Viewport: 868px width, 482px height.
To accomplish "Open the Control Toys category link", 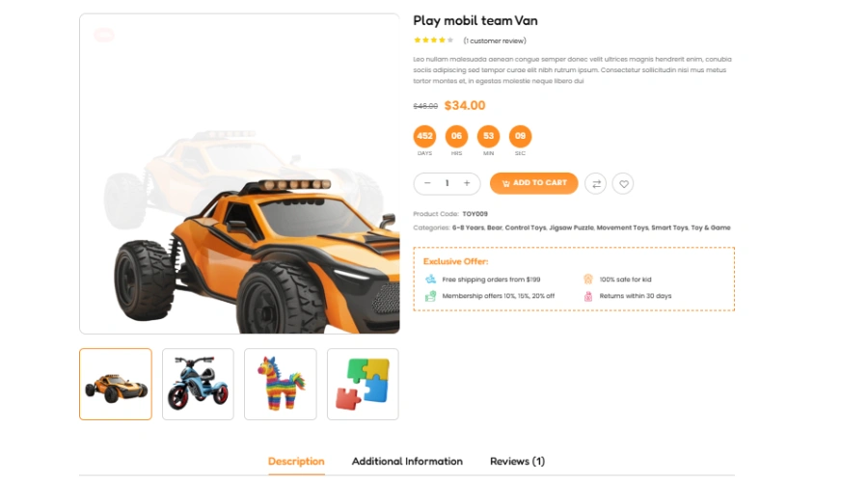I will 526,228.
